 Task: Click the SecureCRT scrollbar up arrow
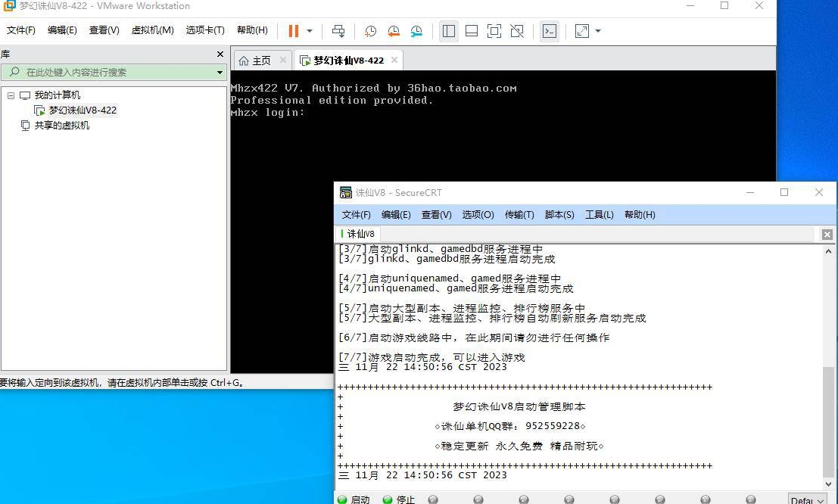coord(828,251)
